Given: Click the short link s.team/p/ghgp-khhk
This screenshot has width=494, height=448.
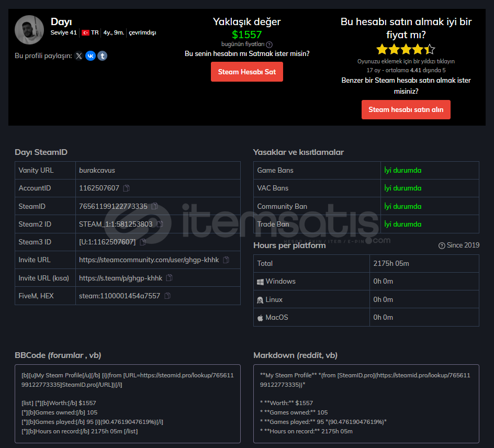Looking at the screenshot, I should [x=121, y=278].
